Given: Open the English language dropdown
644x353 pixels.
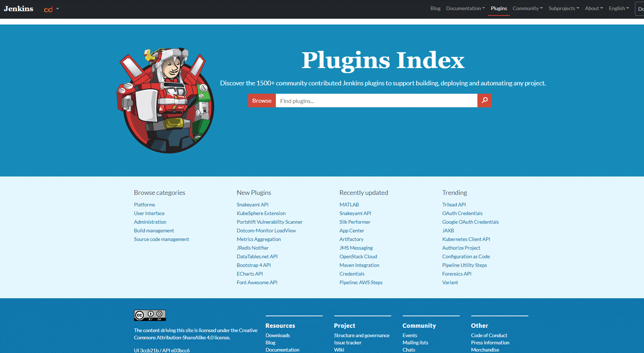Looking at the screenshot, I should pos(619,8).
